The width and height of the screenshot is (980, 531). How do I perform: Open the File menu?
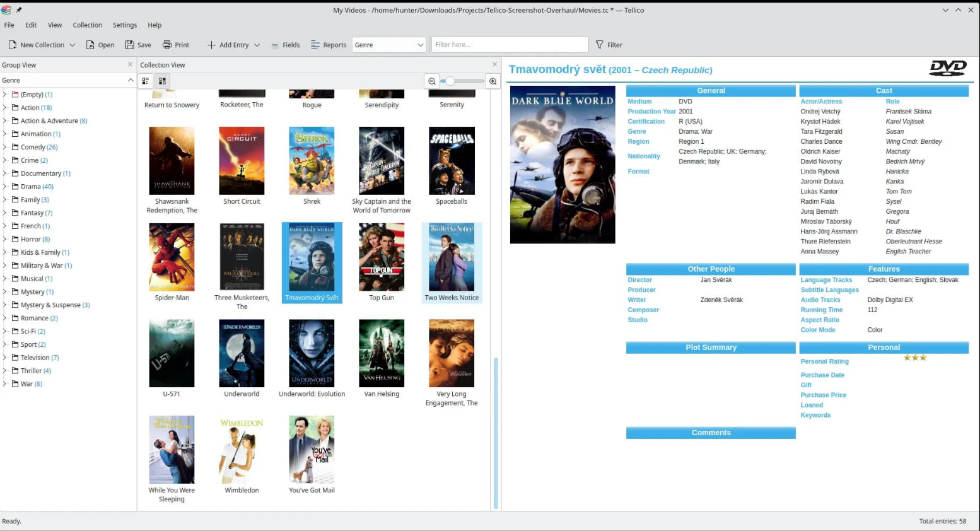(x=9, y=25)
